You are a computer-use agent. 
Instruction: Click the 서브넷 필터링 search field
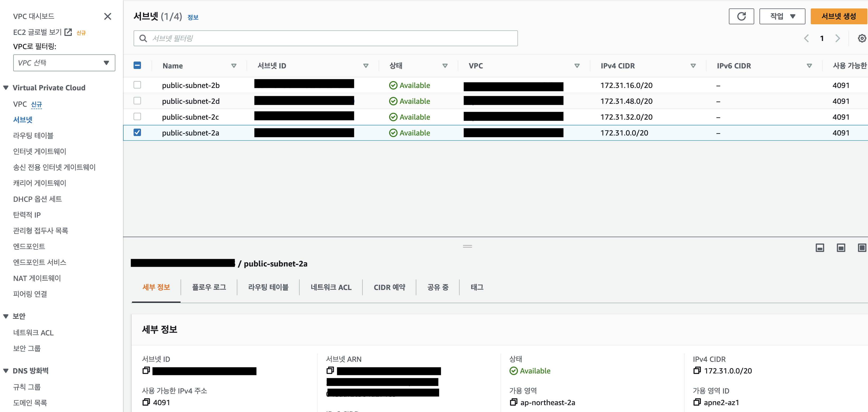pyautogui.click(x=325, y=39)
